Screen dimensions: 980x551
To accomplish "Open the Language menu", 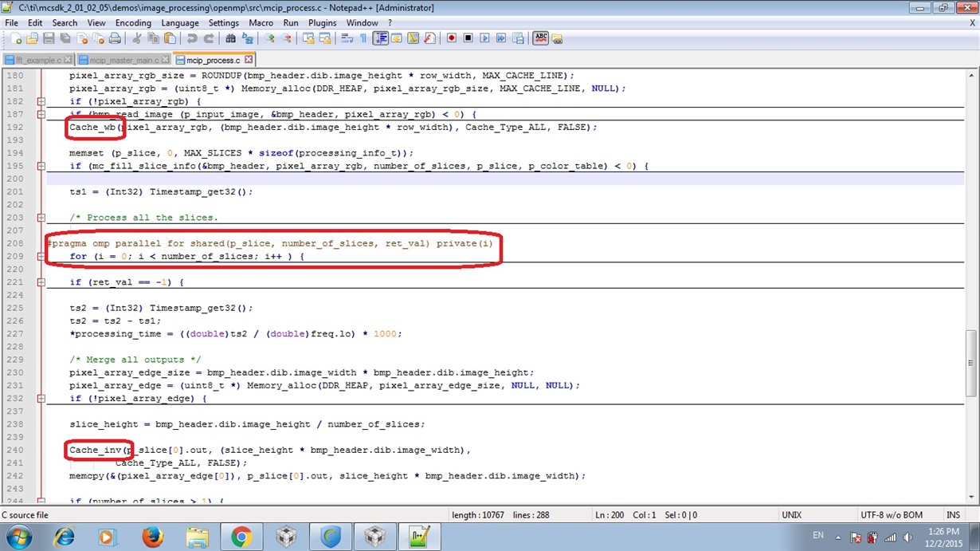I will pos(180,23).
